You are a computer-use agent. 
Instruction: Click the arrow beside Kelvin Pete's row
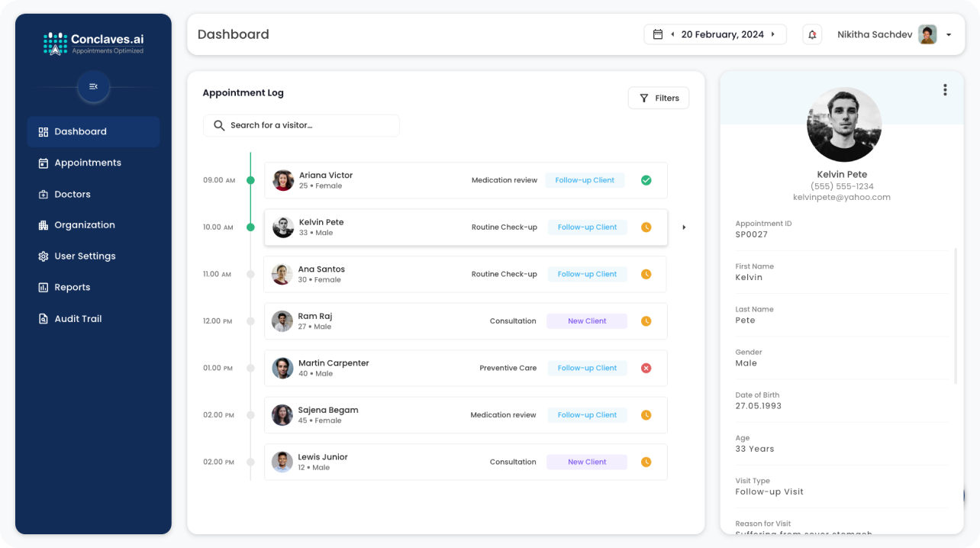684,227
